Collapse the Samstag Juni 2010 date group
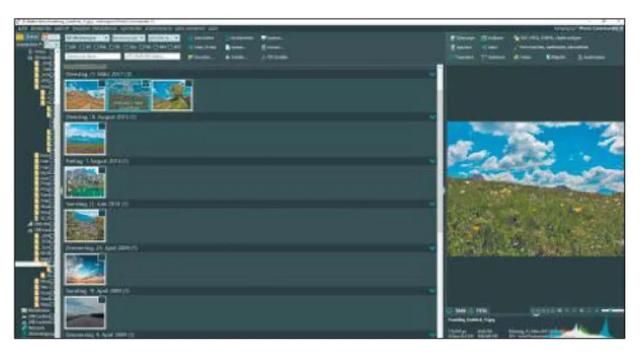Viewport: 644px width, 361px height. click(x=432, y=204)
